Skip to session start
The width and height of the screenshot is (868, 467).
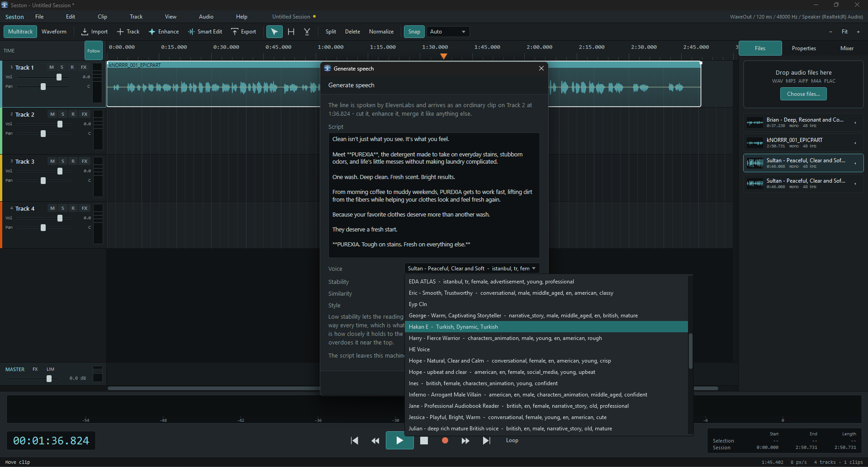[x=355, y=441]
